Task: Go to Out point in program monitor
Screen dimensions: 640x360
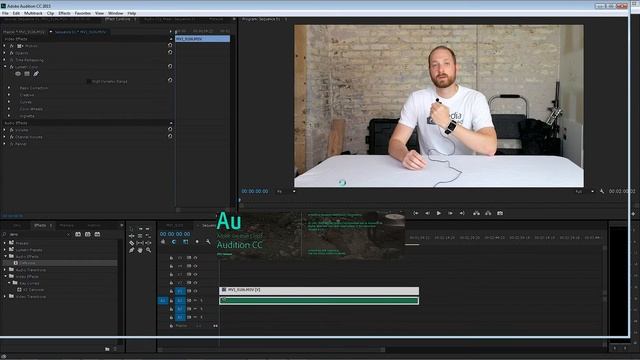Action: click(462, 213)
